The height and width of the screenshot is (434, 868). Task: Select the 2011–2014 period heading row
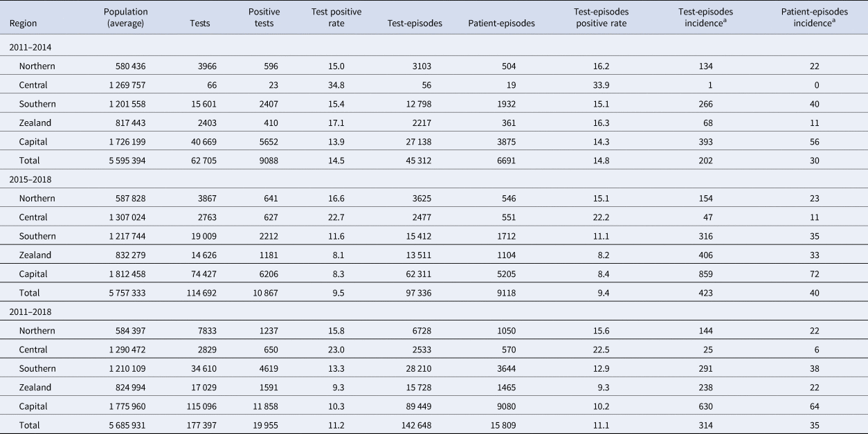(x=30, y=47)
